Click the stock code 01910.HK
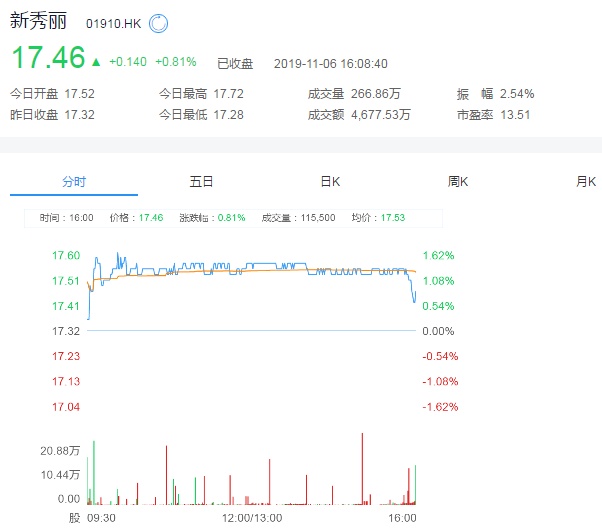Screen dimensions: 602x530 pyautogui.click(x=111, y=23)
